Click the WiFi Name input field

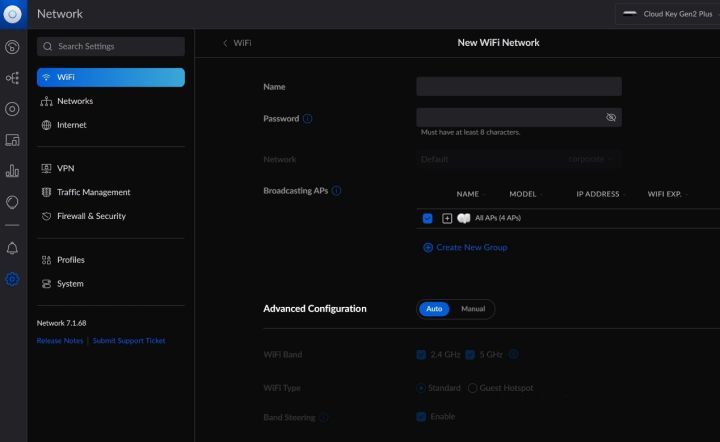519,86
